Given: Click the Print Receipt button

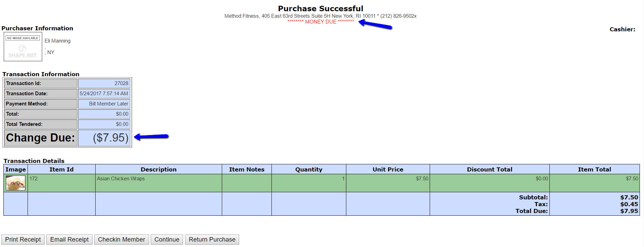Looking at the screenshot, I should (23, 240).
